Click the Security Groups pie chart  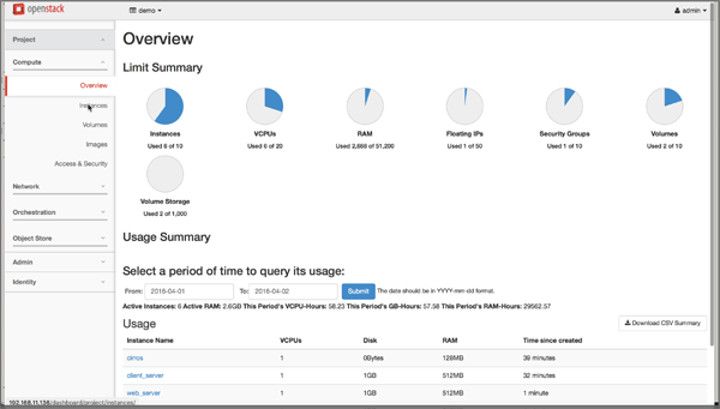point(564,106)
